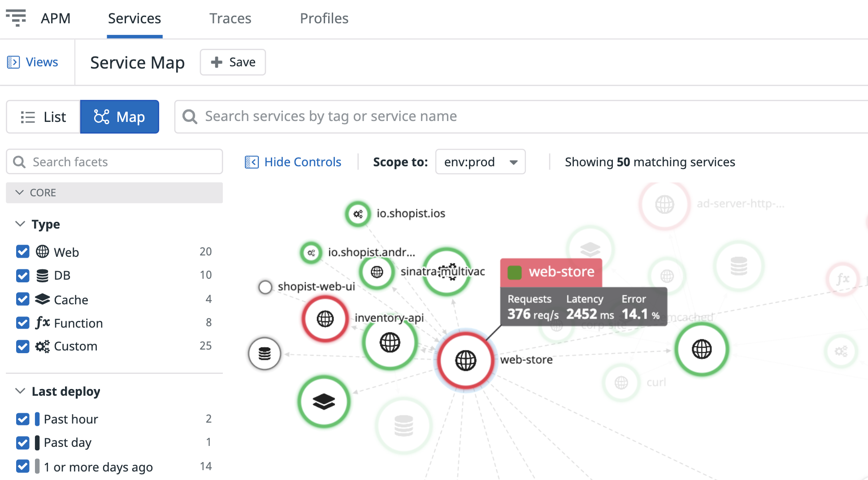Click the io.shopist.andr... custom service node
The width and height of the screenshot is (868, 480).
pos(311,253)
